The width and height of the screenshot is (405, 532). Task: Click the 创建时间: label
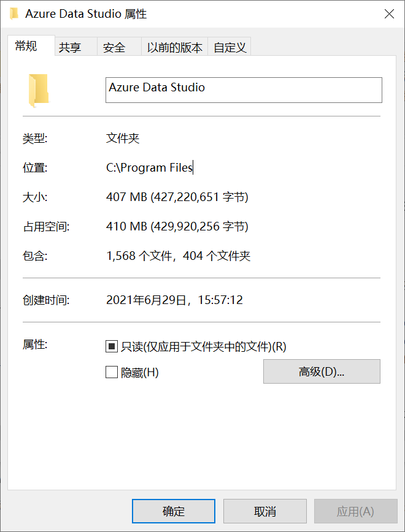(46, 300)
